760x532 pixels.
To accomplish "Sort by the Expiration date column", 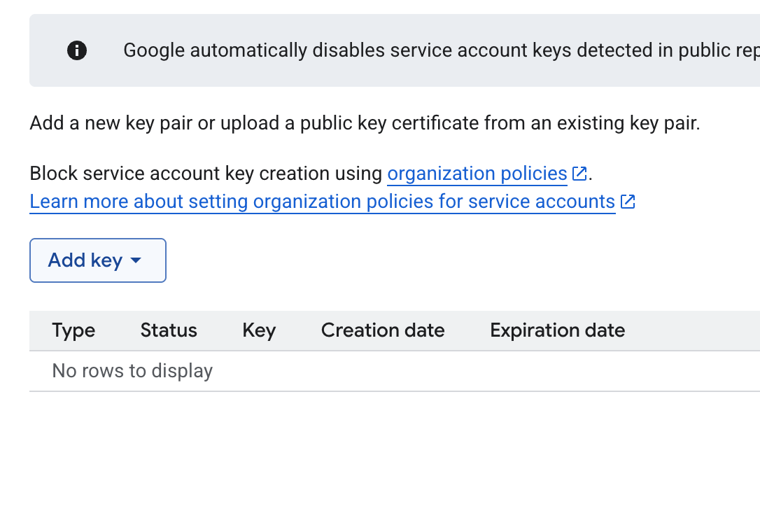I will click(557, 330).
